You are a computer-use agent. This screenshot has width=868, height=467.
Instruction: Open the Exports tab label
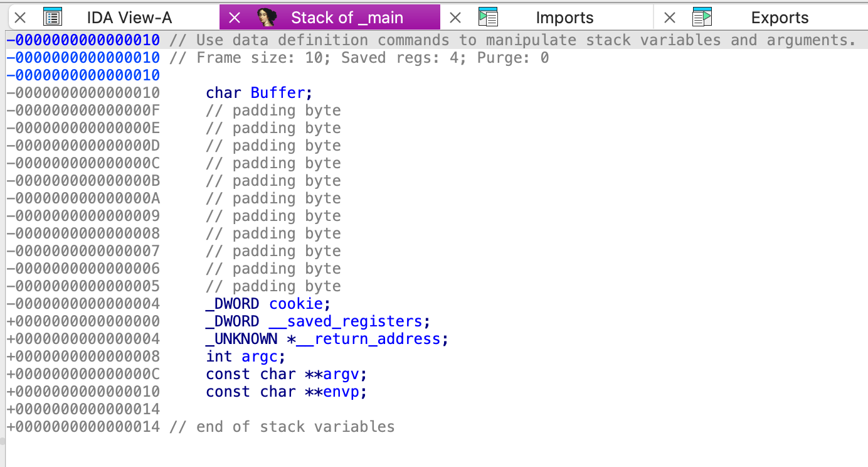[x=780, y=18]
